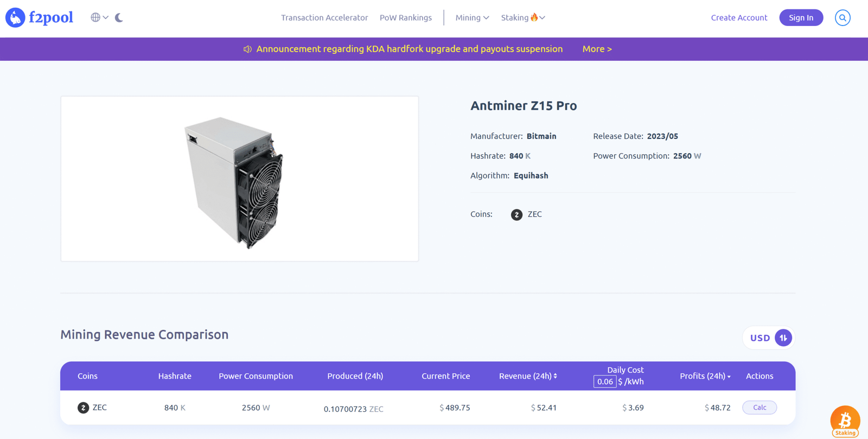Open Transaction Accelerator page

pos(324,17)
